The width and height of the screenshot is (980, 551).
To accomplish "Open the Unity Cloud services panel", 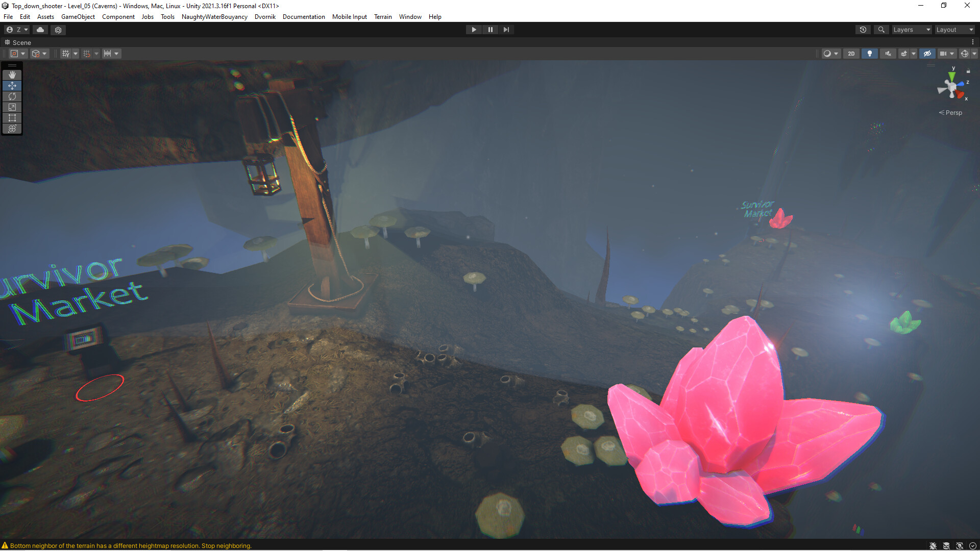I will (40, 30).
